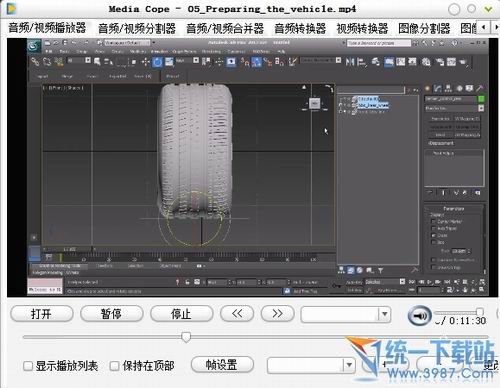The width and height of the screenshot is (500, 388).
Task: Open reference coordinate system dropdown in video
Action: (x=196, y=60)
